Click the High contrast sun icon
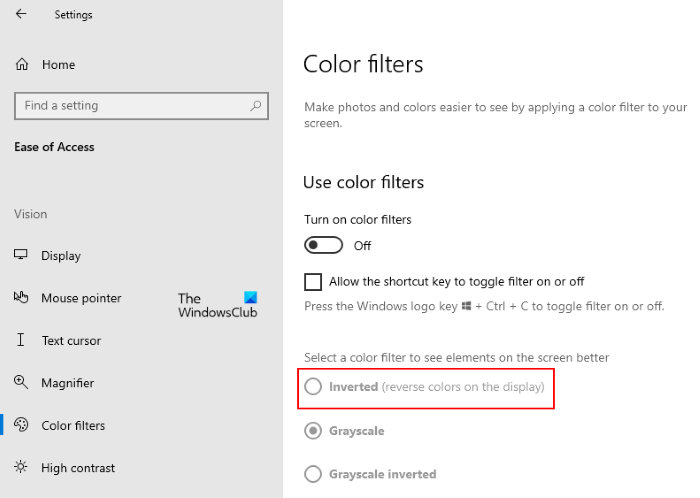700x498 pixels. click(x=21, y=468)
